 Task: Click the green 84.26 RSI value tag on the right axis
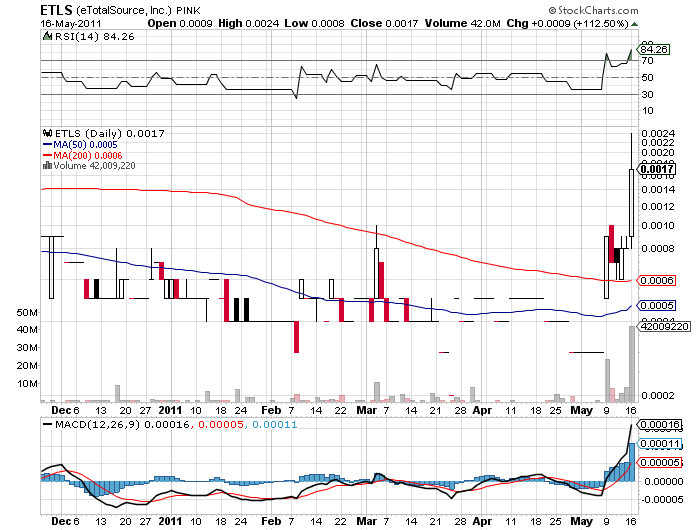[x=654, y=49]
